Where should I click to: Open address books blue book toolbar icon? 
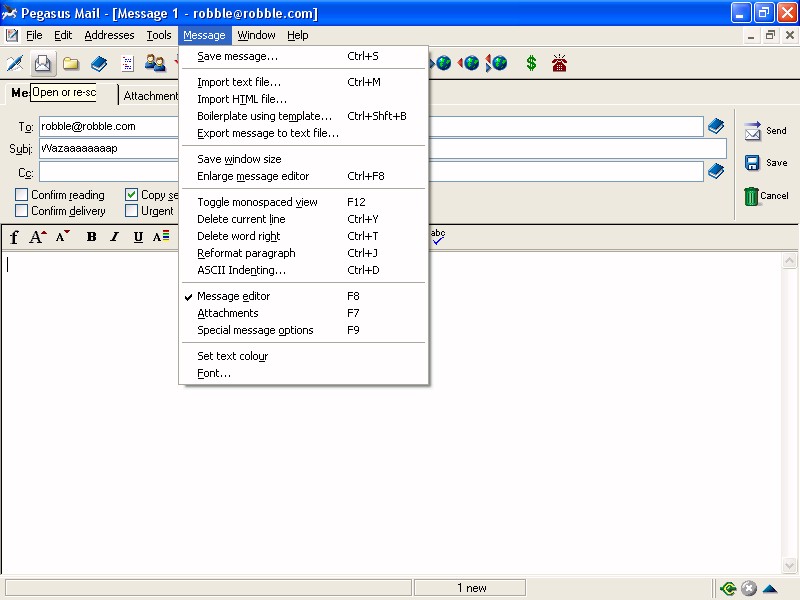point(99,63)
